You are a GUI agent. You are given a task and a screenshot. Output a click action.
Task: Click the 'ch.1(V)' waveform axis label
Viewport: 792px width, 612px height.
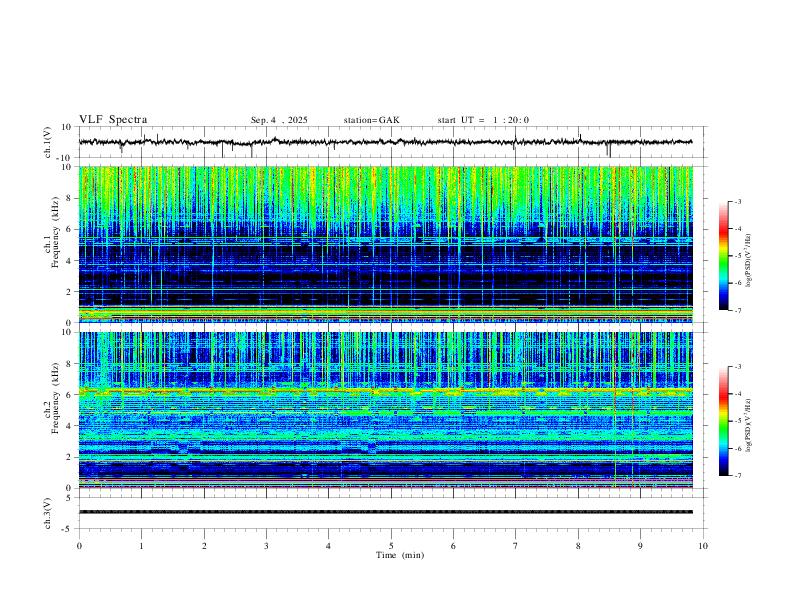click(47, 142)
